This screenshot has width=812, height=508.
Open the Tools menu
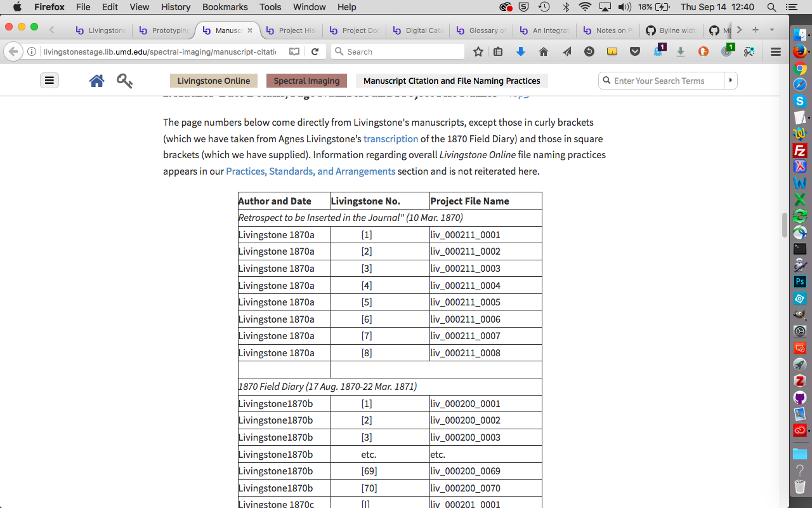coord(270,7)
